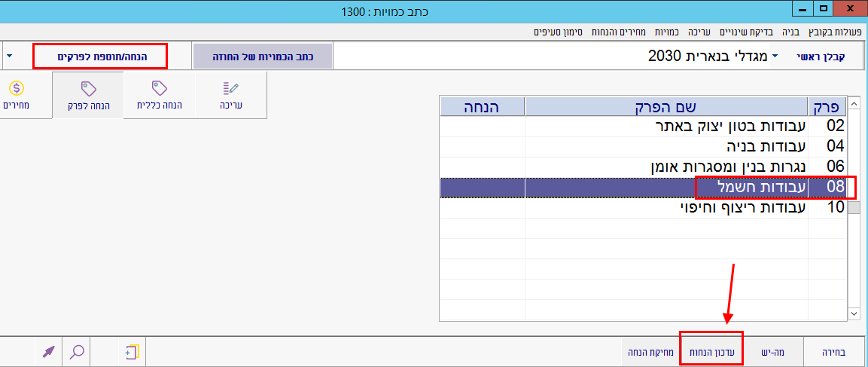This screenshot has width=868, height=367.
Task: Open the מחירים dollar coin icon tab
Action: (17, 96)
